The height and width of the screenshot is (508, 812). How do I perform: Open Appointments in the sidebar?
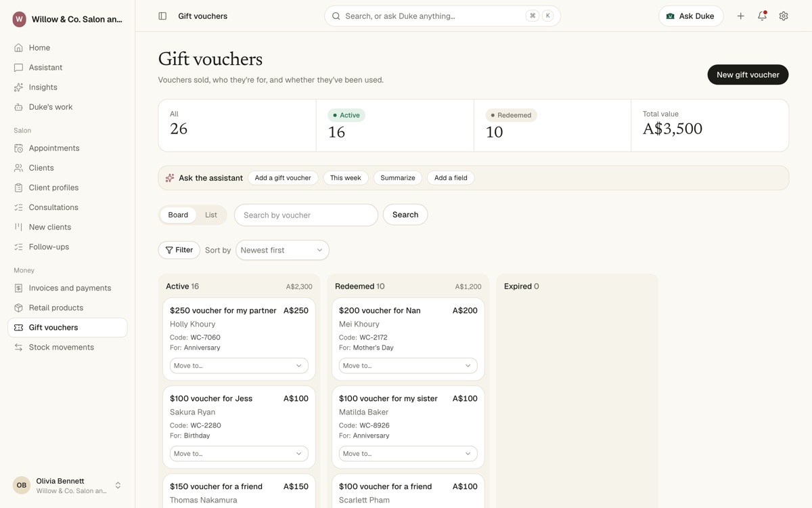click(68, 148)
